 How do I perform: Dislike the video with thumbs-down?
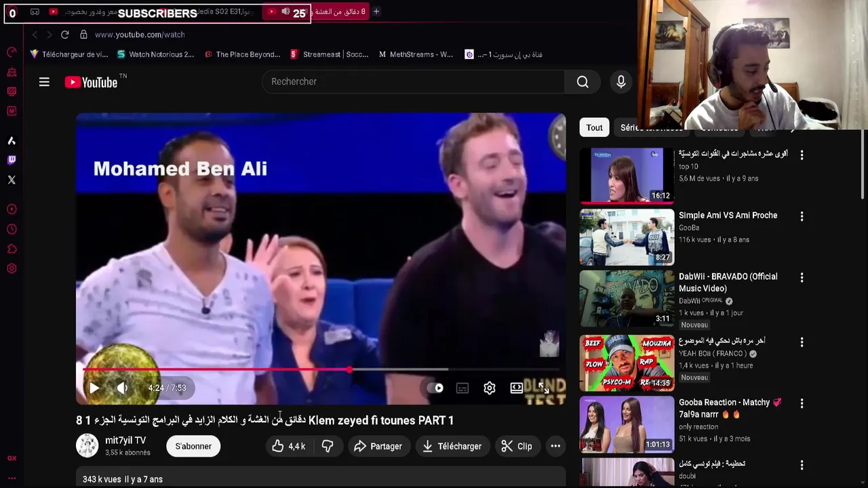pyautogui.click(x=328, y=446)
